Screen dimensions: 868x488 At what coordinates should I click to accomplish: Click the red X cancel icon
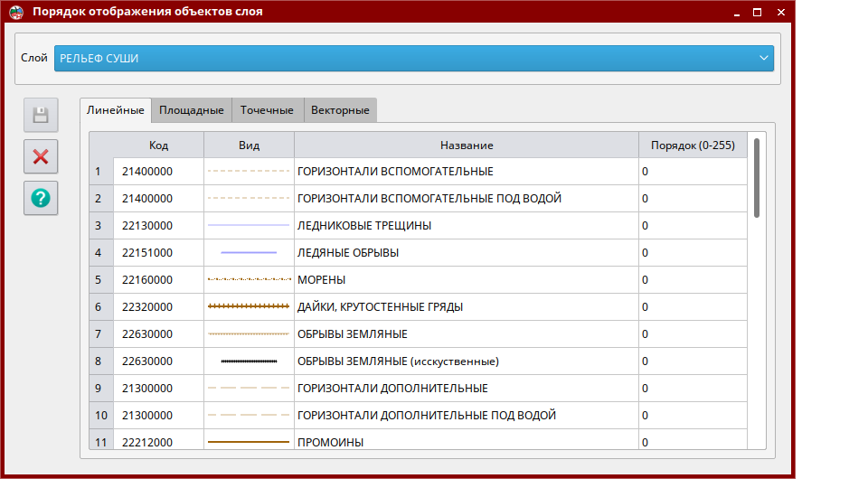coord(41,156)
